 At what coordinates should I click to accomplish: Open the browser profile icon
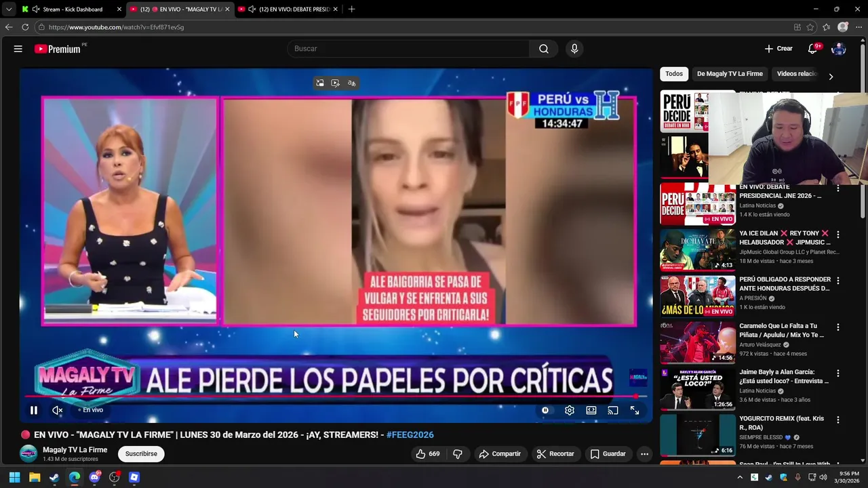coord(843,27)
